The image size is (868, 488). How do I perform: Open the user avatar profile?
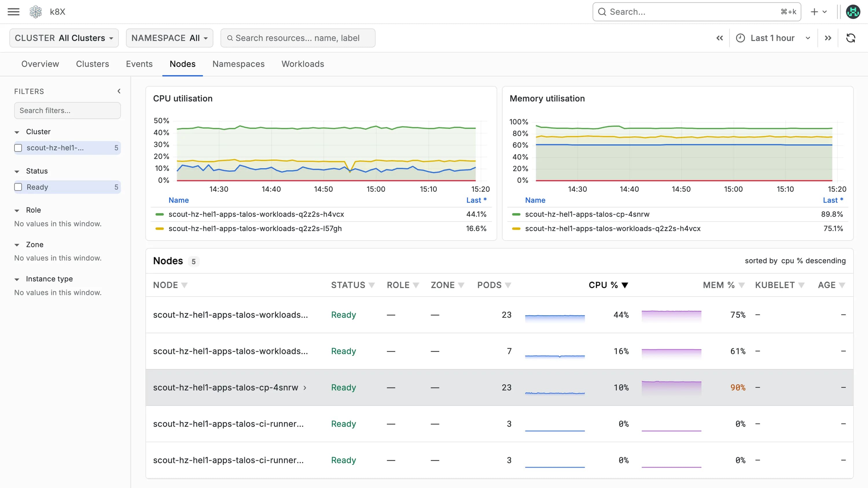coord(853,12)
